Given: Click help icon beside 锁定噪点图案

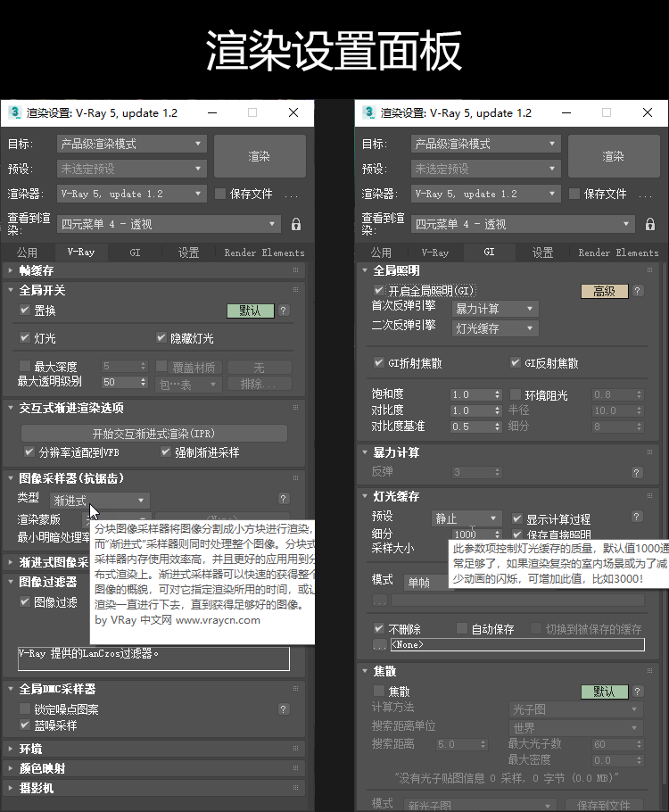Looking at the screenshot, I should (x=284, y=709).
